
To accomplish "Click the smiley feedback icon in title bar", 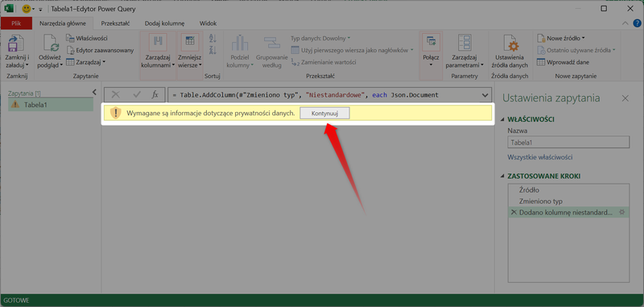I will click(x=27, y=9).
